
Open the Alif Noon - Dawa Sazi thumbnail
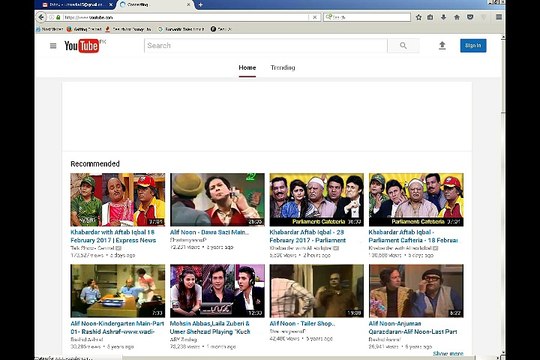click(x=217, y=199)
